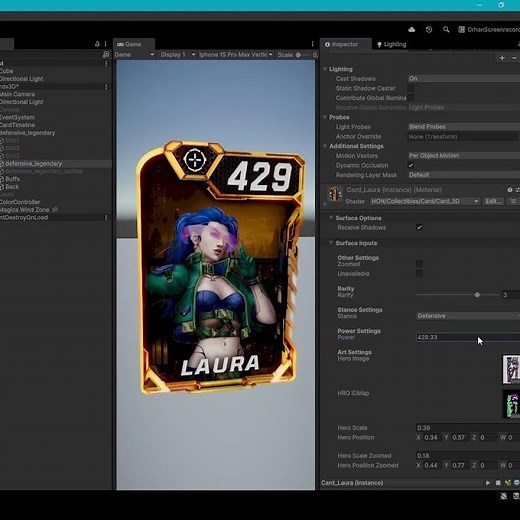This screenshot has height=520, width=520.
Task: Switch to the Game tab
Action: point(134,44)
